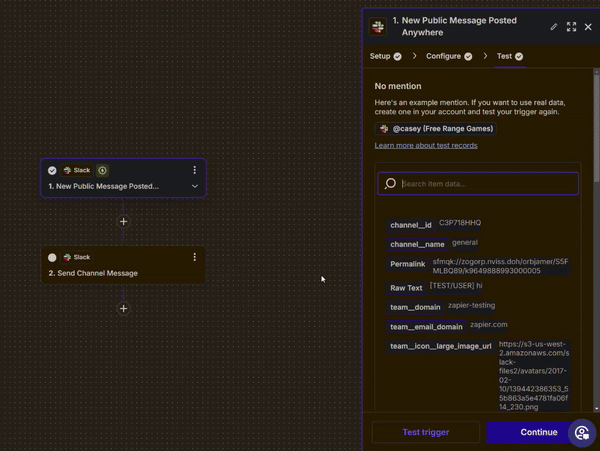
Task: Open the Setup tab
Action: point(385,56)
